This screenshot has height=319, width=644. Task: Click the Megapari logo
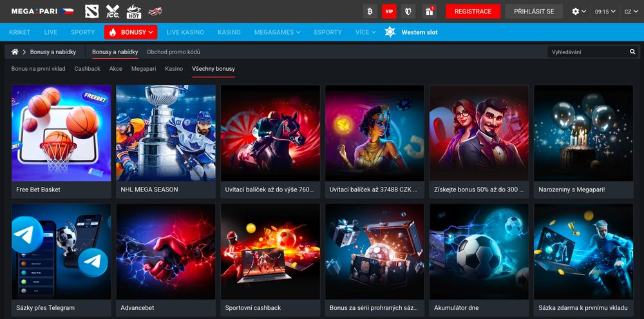click(43, 11)
